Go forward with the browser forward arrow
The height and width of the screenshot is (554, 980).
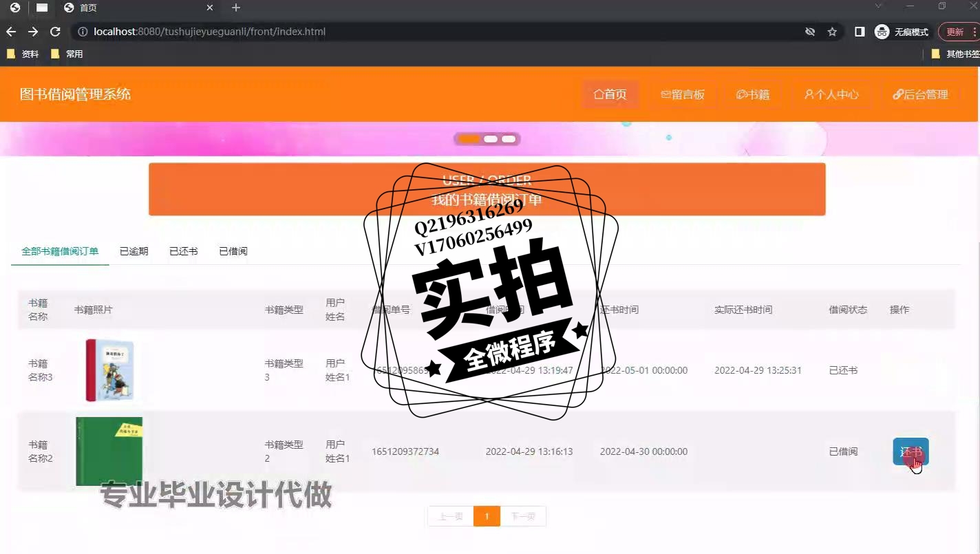pos(33,32)
